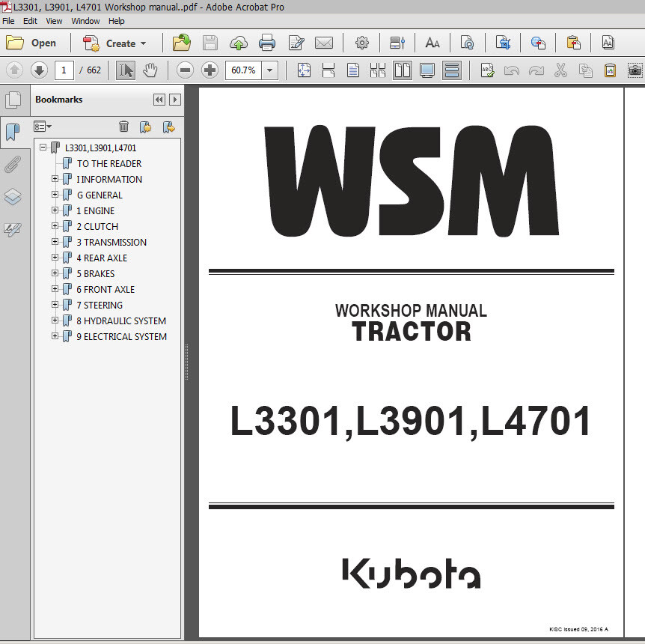This screenshot has width=645, height=644.
Task: Delete selected bookmark with trash icon
Action: (124, 127)
